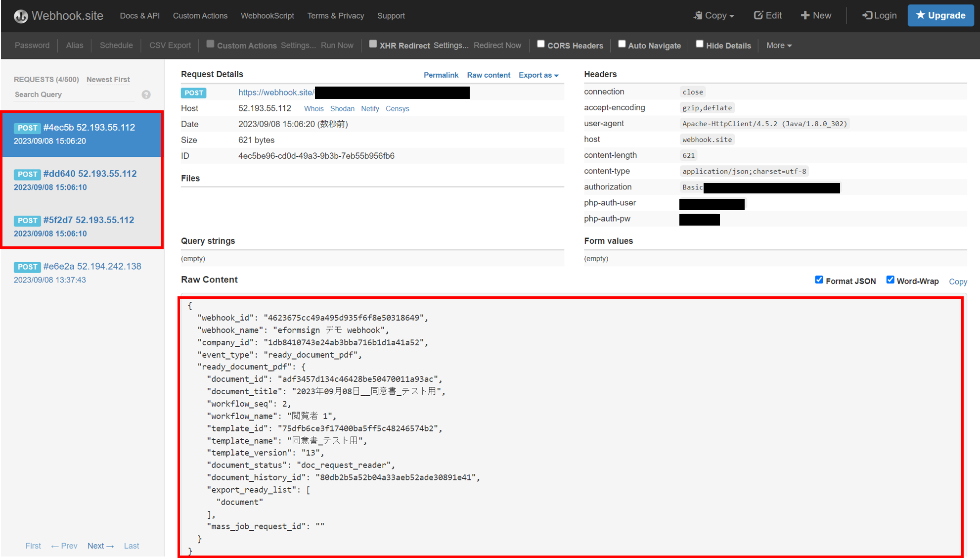Open XHR Redirect Settings... link
This screenshot has height=558, width=980.
[451, 46]
